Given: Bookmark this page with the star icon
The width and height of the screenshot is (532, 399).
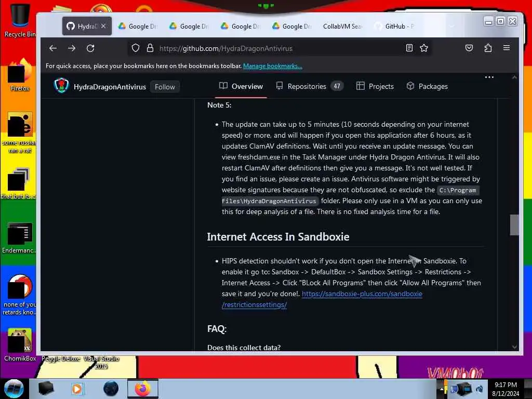Looking at the screenshot, I should click(x=424, y=48).
